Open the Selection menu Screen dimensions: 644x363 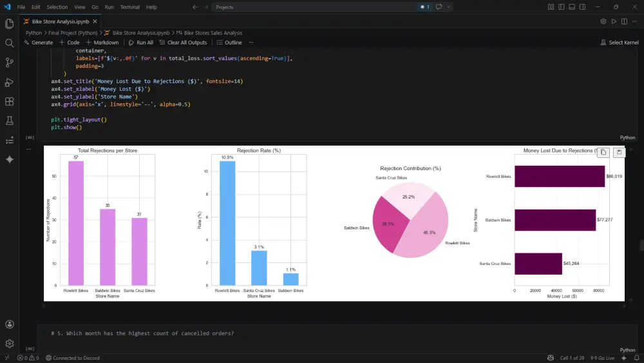(57, 7)
